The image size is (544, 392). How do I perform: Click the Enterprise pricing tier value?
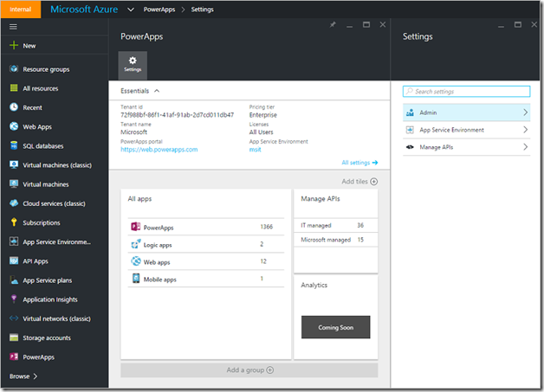[263, 115]
